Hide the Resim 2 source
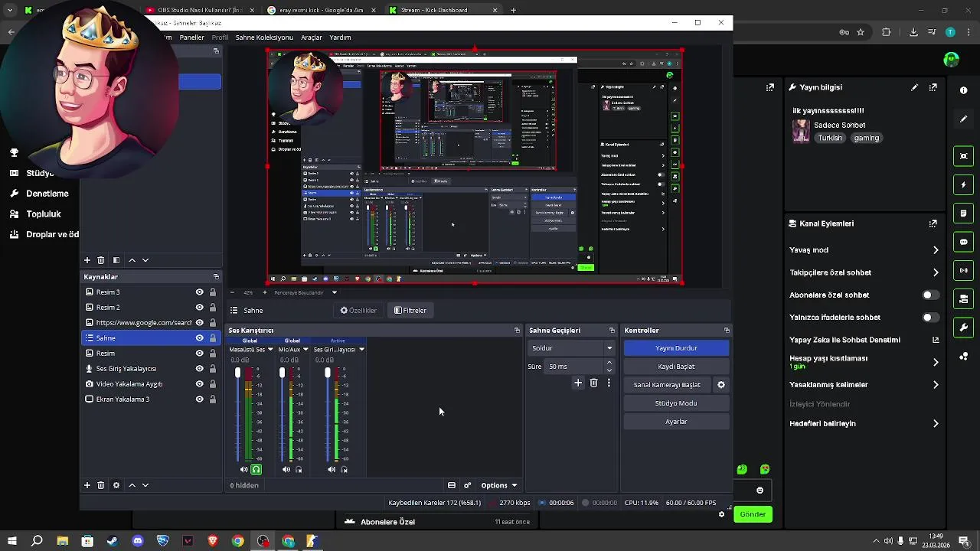Image resolution: width=980 pixels, height=551 pixels. [x=199, y=308]
